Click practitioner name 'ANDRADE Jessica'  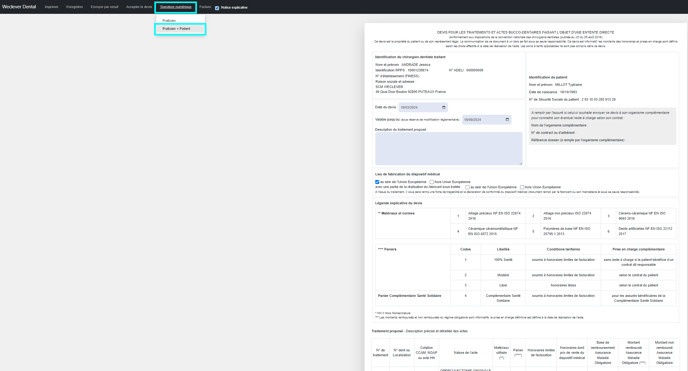coord(416,65)
